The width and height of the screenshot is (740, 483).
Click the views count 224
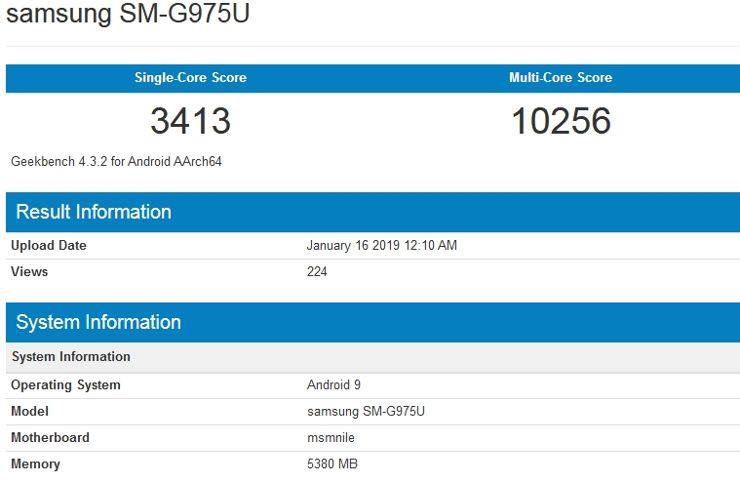(x=317, y=271)
